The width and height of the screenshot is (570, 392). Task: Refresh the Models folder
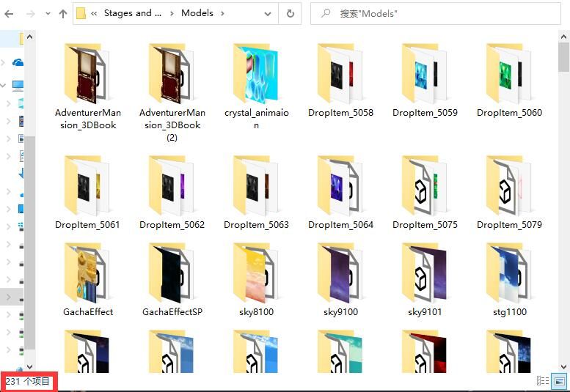tap(290, 14)
